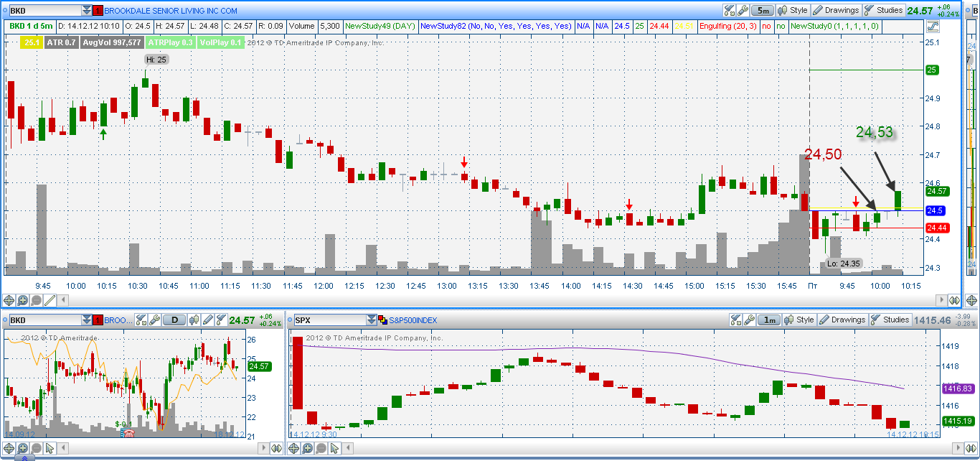This screenshot has width=980, height=461.
Task: Expand the symbol dropdown in daily BKD chart
Action: coord(87,320)
